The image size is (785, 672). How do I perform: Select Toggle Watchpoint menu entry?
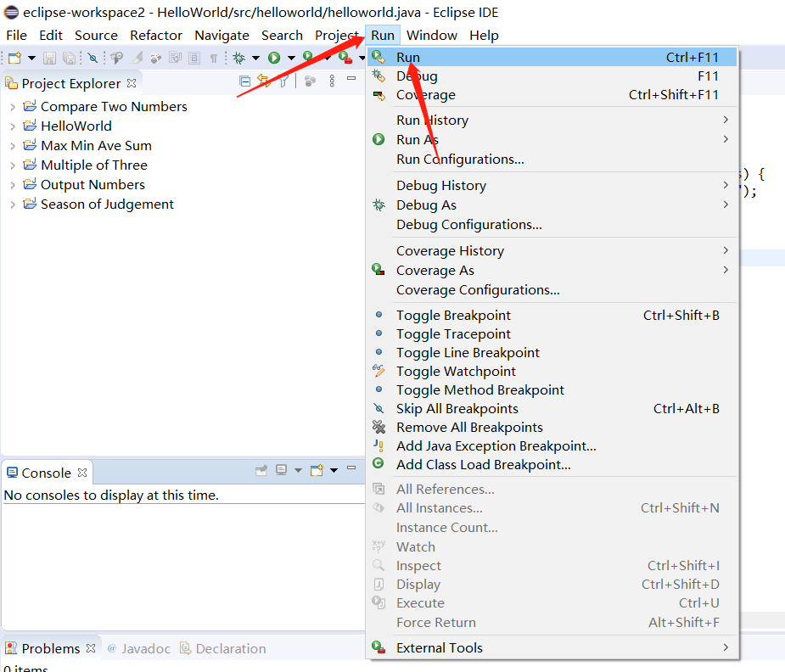click(x=552, y=372)
